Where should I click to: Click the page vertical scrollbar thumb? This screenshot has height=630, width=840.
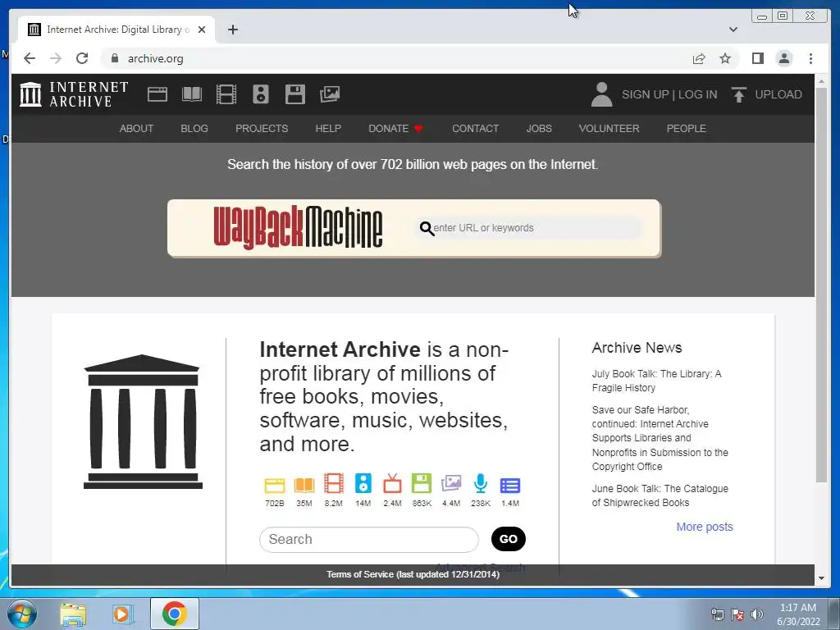821,284
